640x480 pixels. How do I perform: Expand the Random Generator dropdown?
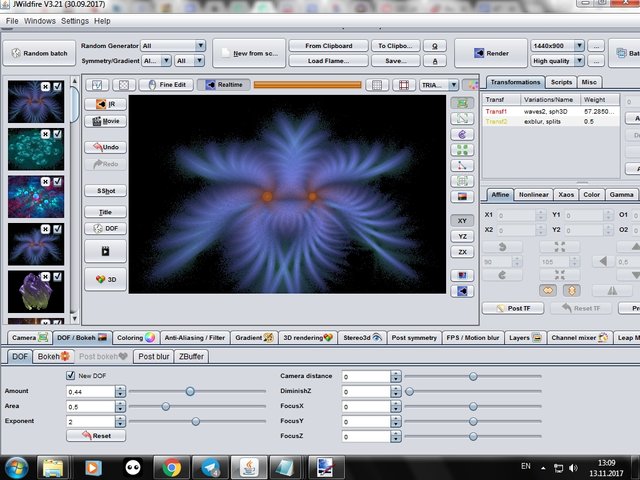(x=200, y=46)
